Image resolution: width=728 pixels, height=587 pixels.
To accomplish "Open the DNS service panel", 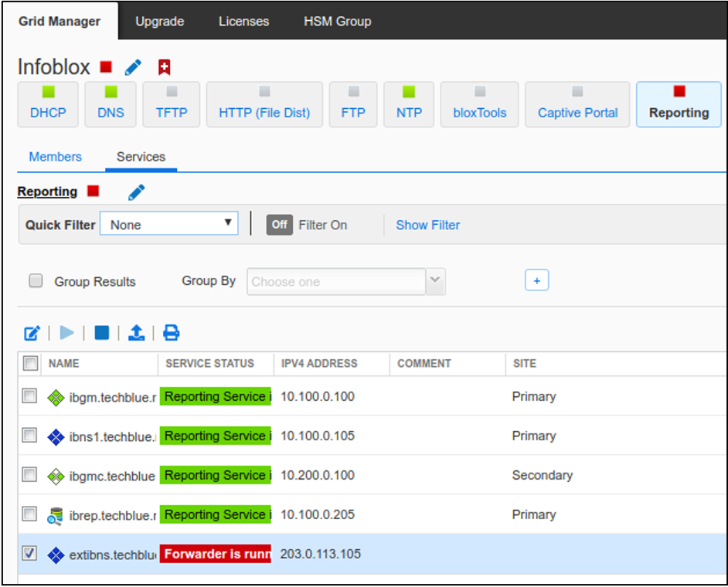I will [111, 104].
